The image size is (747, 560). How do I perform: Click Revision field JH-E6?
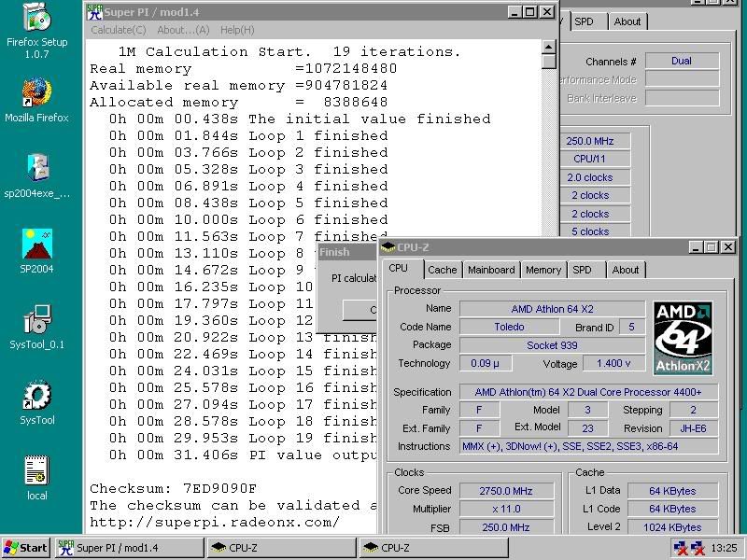(x=693, y=428)
